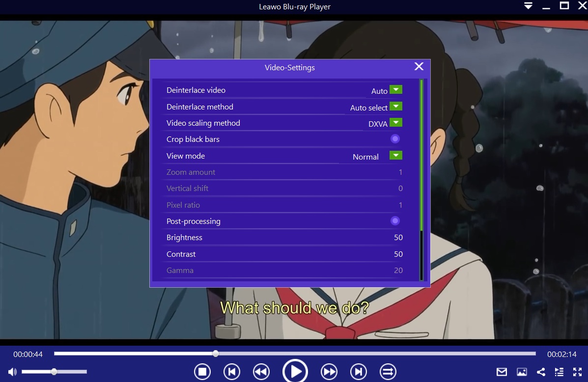Mute the volume speaker icon
The image size is (588, 382).
[x=12, y=372]
